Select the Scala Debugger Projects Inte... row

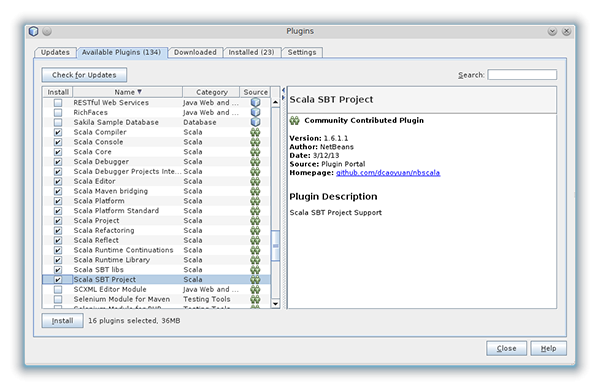coord(156,171)
